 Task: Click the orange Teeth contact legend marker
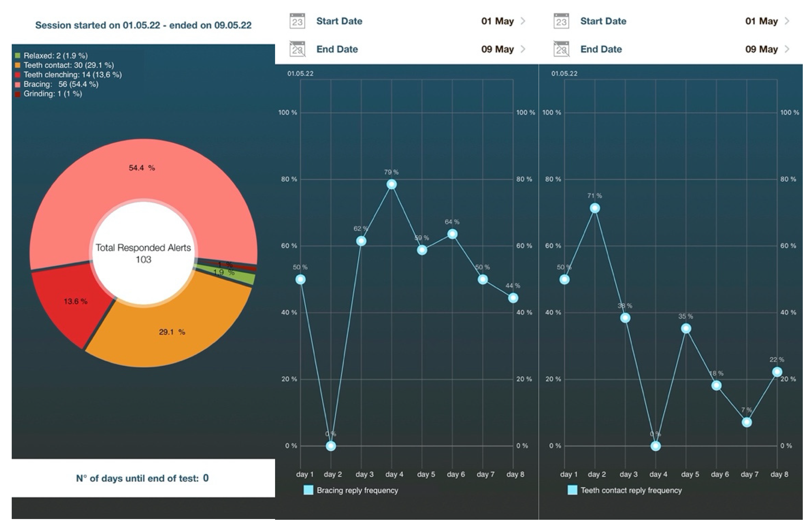(x=18, y=65)
